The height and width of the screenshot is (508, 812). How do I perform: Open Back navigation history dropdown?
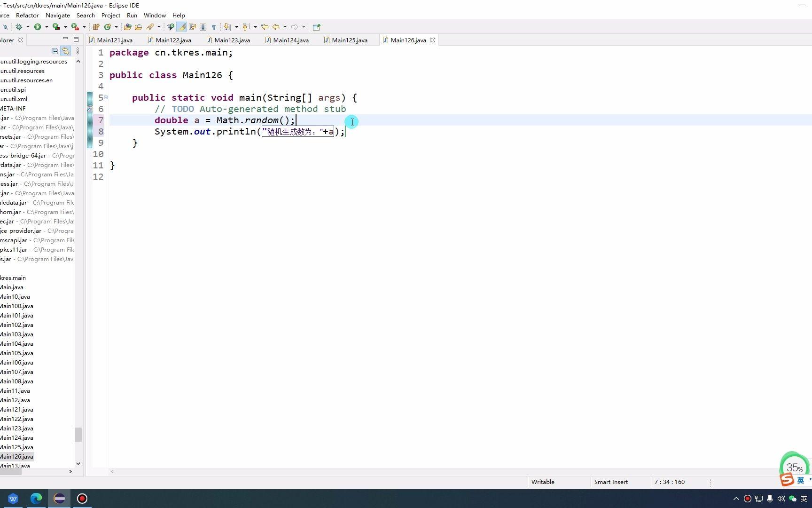[x=285, y=27]
